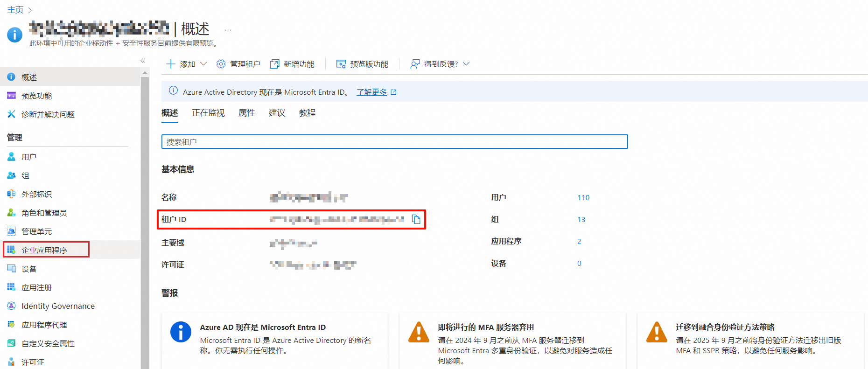Open 新增功能 external link icon
868x369 pixels.
pos(274,64)
